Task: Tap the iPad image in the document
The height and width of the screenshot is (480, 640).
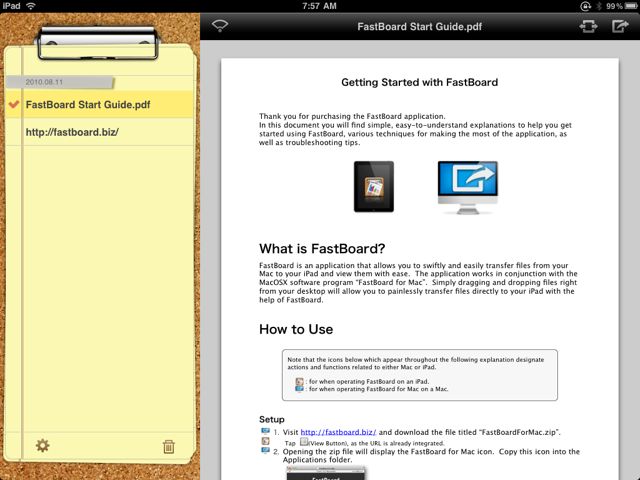Action: 374,187
